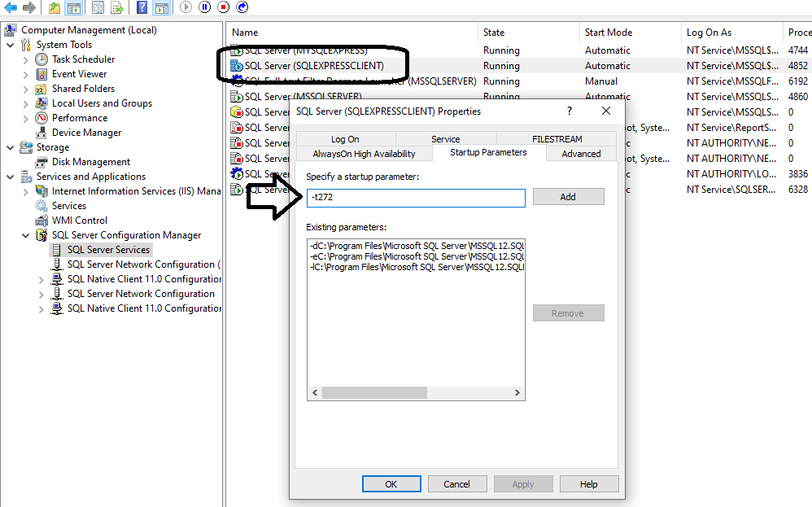Select the -eC: existing parameter entry
Image resolution: width=812 pixels, height=507 pixels.
click(x=417, y=256)
